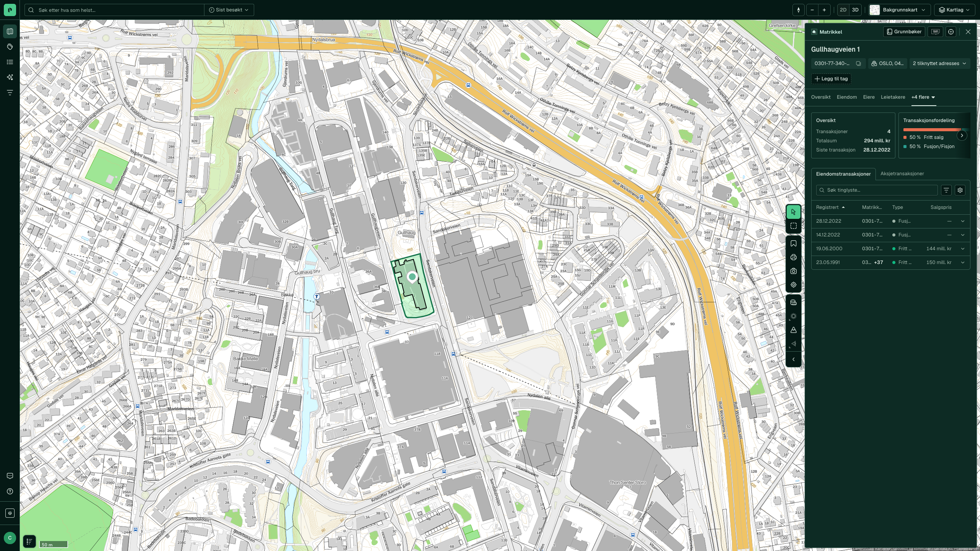Zoom in the map with plus button
The width and height of the screenshot is (980, 551).
[x=824, y=10]
